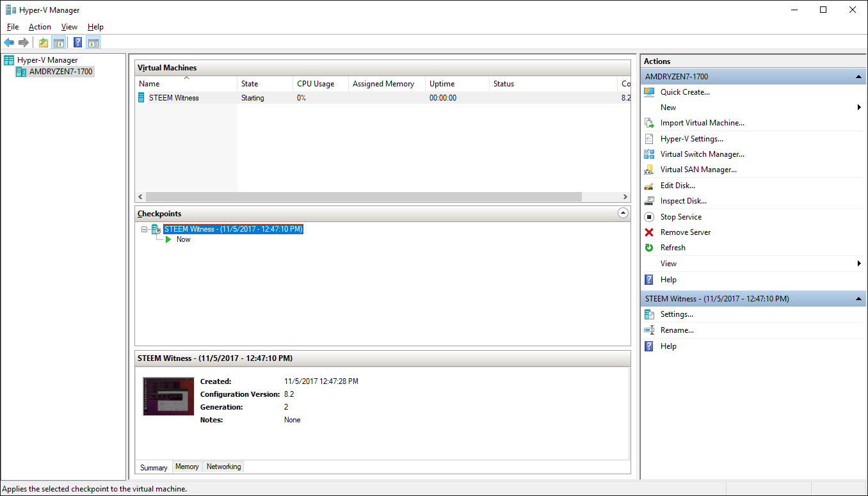This screenshot has width=868, height=496.
Task: Switch to the Networking tab
Action: pyautogui.click(x=224, y=467)
